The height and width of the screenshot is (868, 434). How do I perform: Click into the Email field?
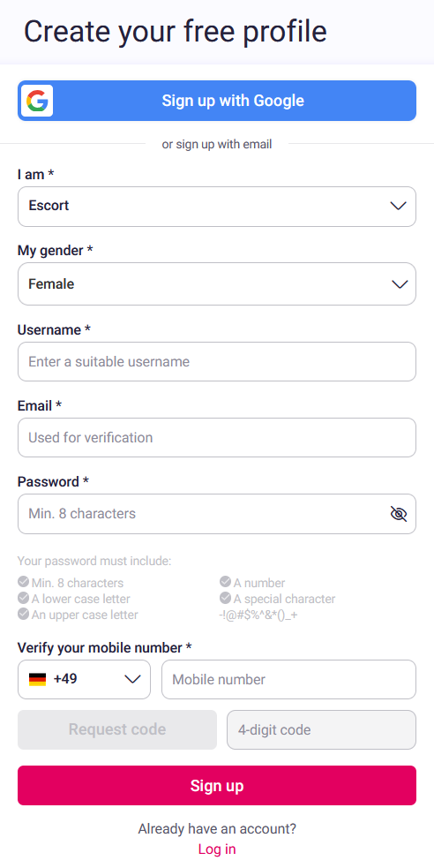pos(217,437)
